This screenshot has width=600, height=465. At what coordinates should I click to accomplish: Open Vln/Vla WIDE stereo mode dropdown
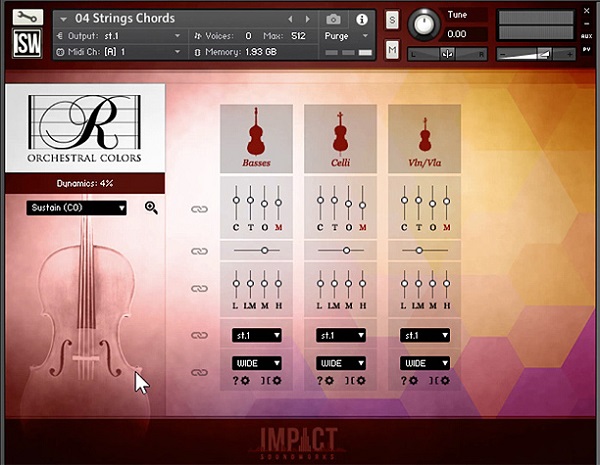(x=425, y=363)
